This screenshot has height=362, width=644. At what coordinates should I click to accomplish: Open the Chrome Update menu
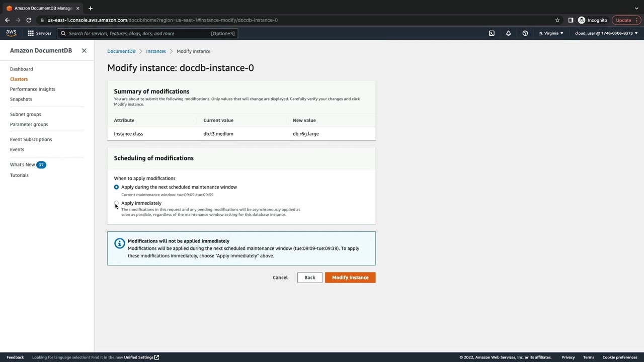(626, 20)
